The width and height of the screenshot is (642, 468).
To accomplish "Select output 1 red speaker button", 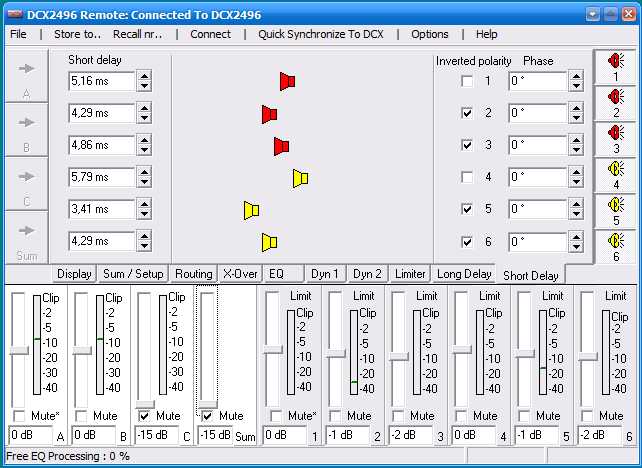I will pyautogui.click(x=616, y=68).
